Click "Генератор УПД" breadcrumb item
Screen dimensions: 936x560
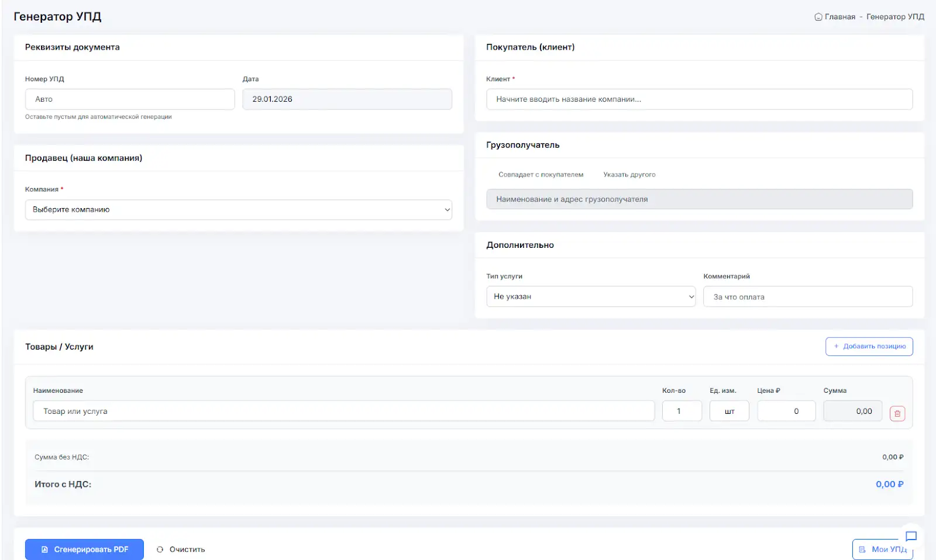[895, 17]
